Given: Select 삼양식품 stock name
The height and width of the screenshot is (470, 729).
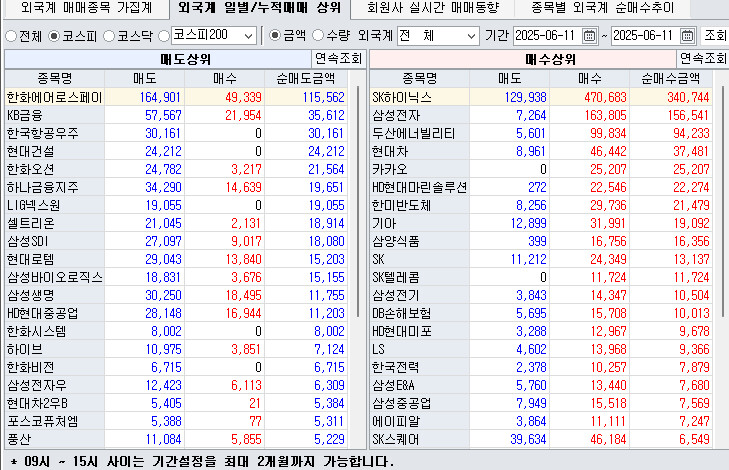Looking at the screenshot, I should pyautogui.click(x=396, y=241).
